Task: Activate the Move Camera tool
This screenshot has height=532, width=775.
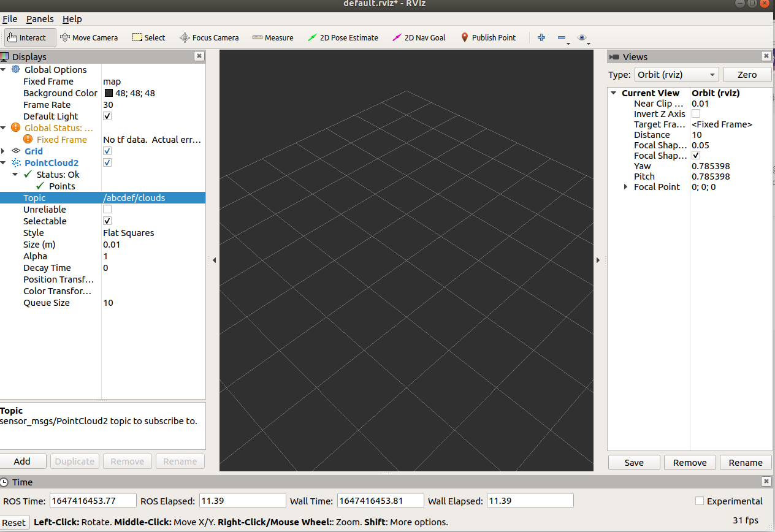Action: (x=89, y=37)
